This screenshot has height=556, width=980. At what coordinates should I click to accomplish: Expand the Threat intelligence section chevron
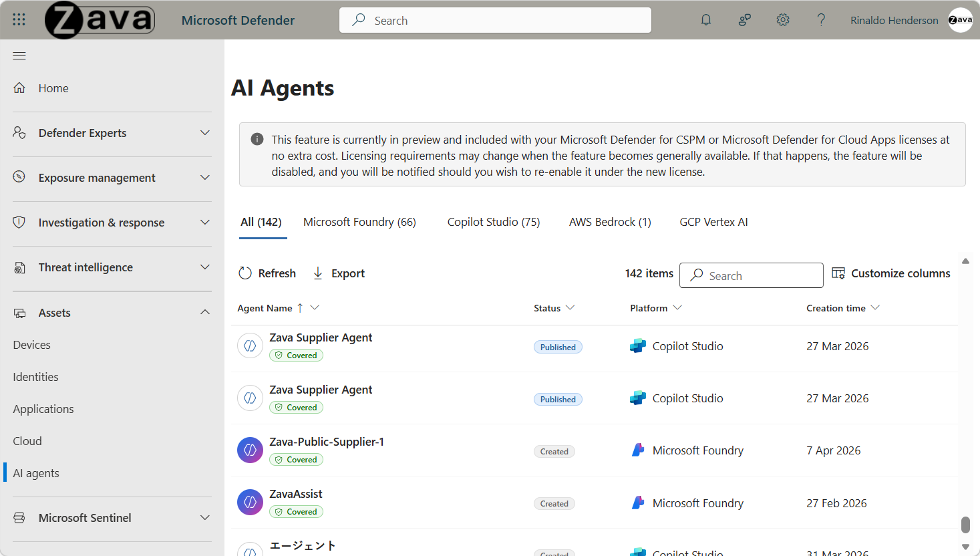205,267
